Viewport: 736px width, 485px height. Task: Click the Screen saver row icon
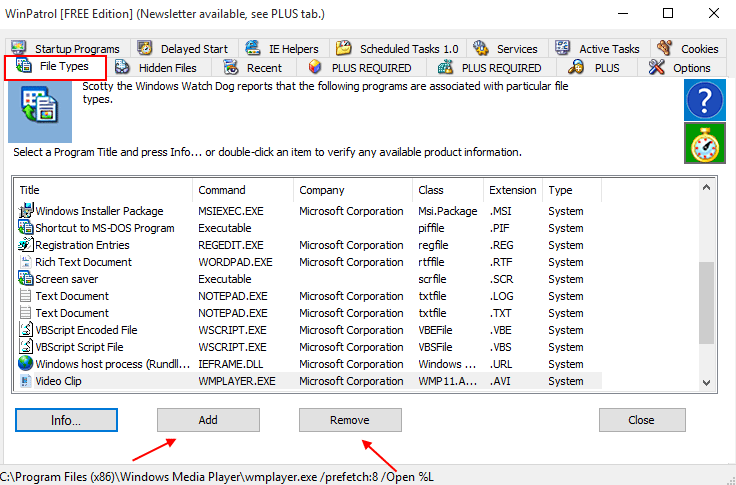click(x=25, y=278)
